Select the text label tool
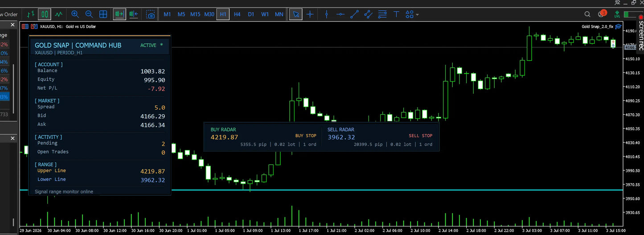644x235 pixels. [396, 14]
